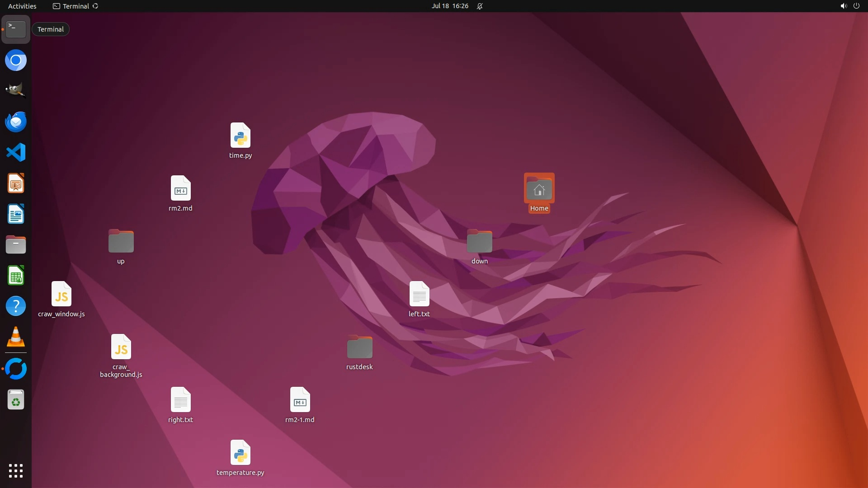Show all applications grid
This screenshot has width=868, height=488.
[x=16, y=471]
